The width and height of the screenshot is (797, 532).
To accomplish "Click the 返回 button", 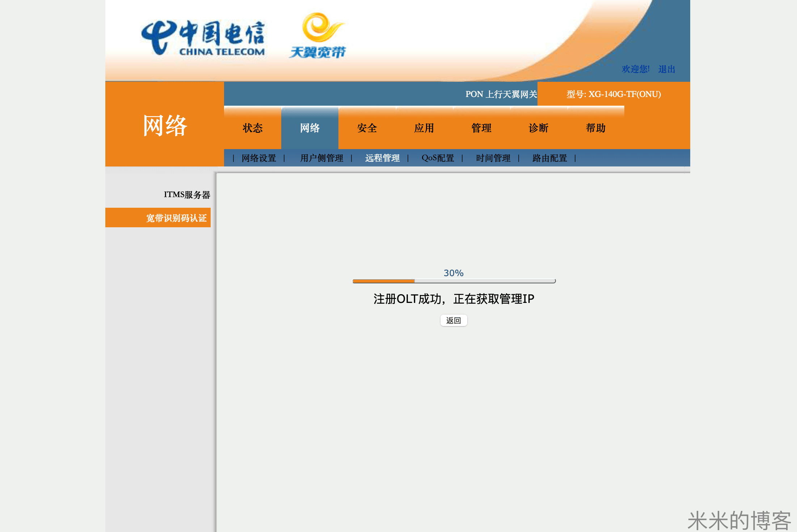I will [x=454, y=320].
